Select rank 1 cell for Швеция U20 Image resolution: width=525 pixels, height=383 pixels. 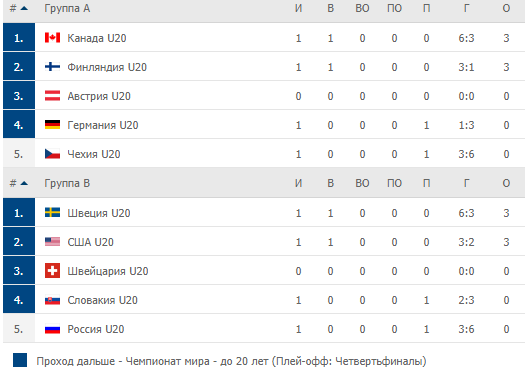click(x=19, y=212)
